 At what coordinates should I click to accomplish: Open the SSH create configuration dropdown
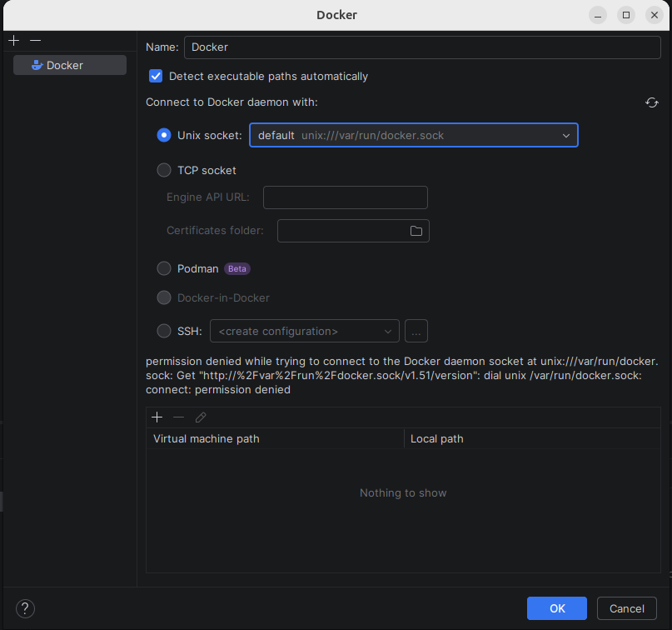305,331
